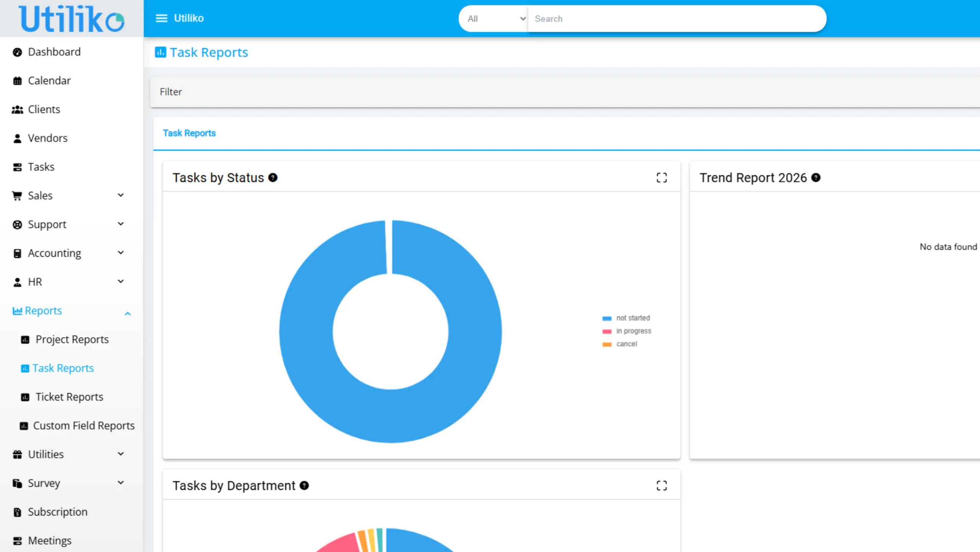This screenshot has width=980, height=552.
Task: Open the Dashboard gauge icon
Action: pyautogui.click(x=17, y=52)
